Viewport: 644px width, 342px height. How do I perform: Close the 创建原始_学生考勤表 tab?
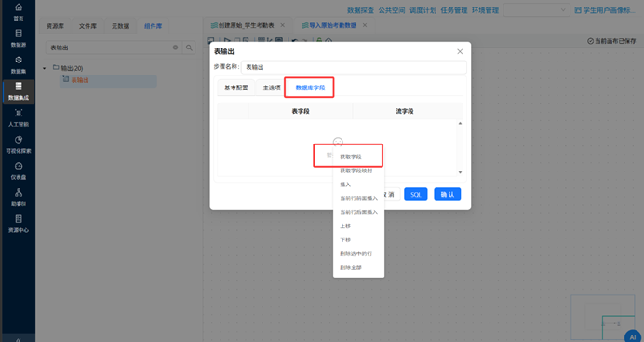[x=283, y=25]
